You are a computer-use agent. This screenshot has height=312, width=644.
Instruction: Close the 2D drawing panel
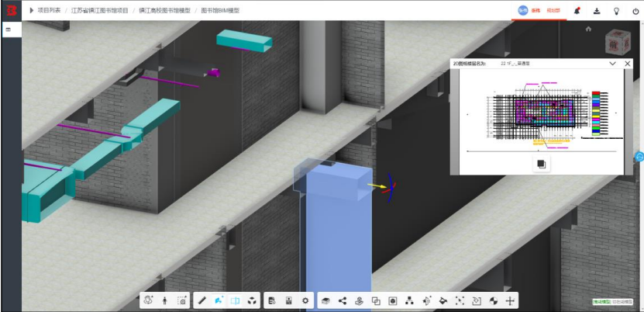[x=627, y=64]
